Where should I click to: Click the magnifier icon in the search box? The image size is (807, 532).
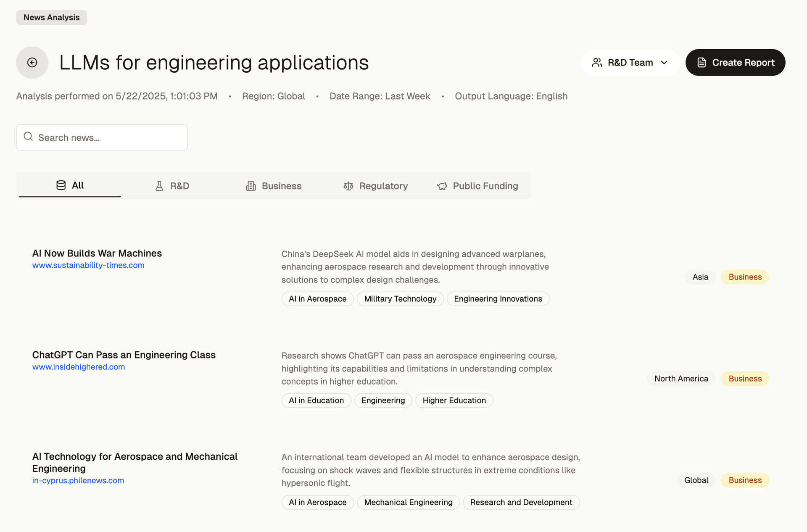tap(28, 137)
